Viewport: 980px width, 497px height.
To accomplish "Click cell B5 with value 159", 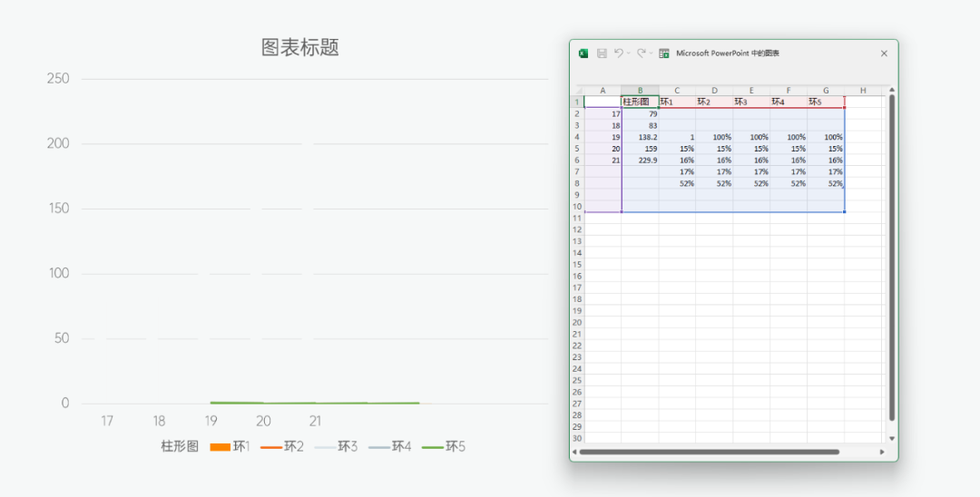I will (x=640, y=149).
